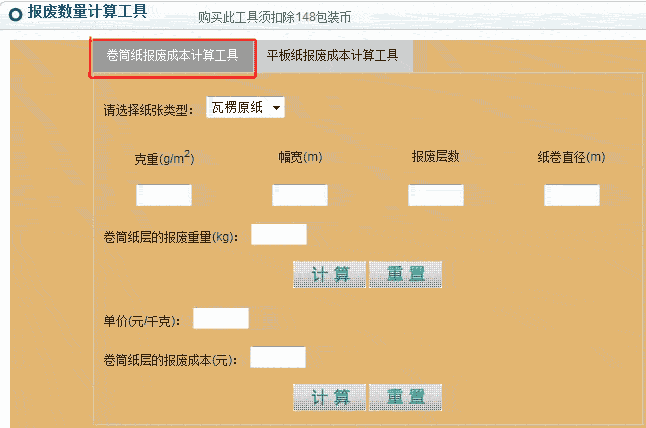Open the 平板纸报废成本计算工具 tab
646x428 pixels.
[332, 56]
